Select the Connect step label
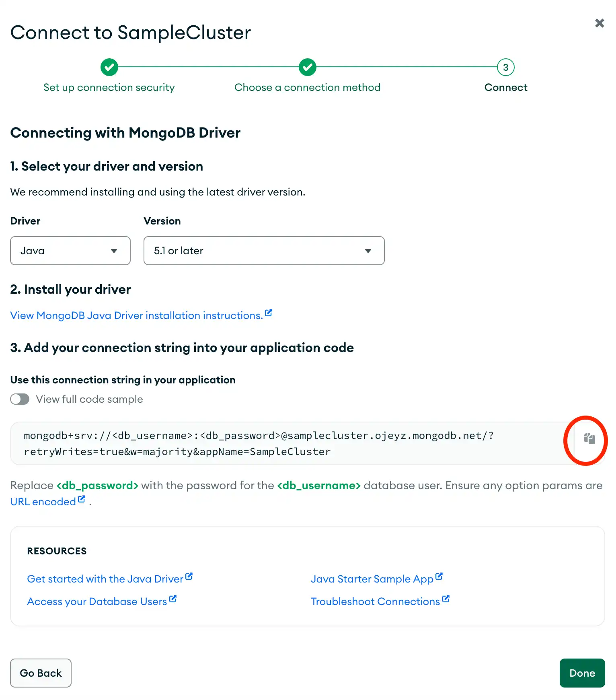 [x=505, y=87]
